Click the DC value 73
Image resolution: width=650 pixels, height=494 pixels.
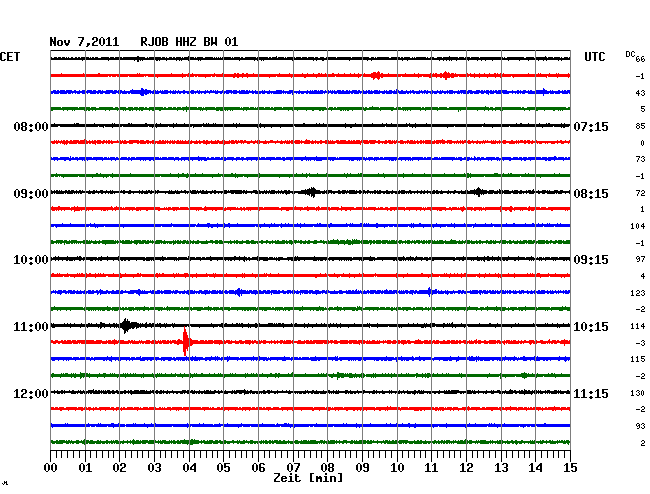[x=640, y=159]
